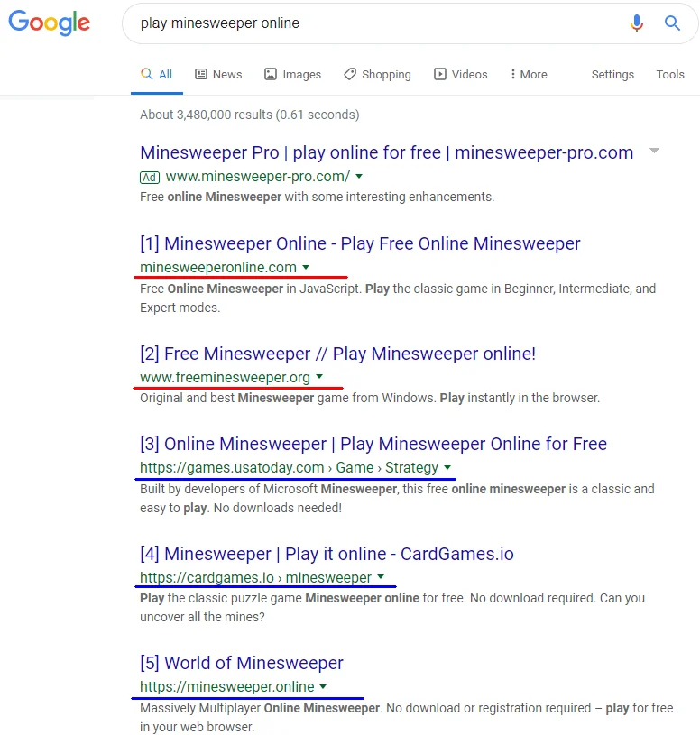Expand the More search options menu
The width and height of the screenshot is (700, 735).
[529, 75]
